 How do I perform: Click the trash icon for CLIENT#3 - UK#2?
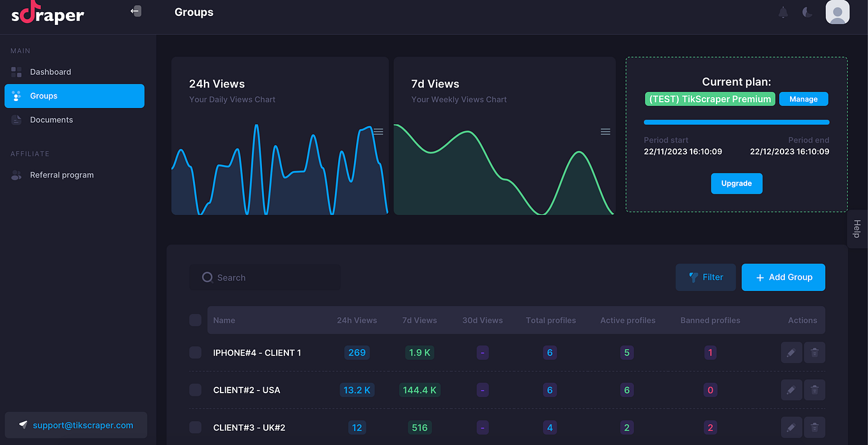[x=814, y=427]
